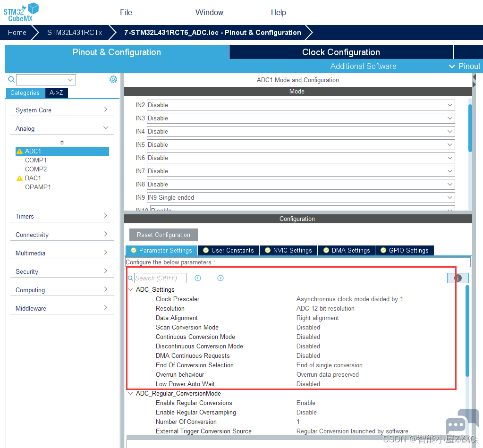The width and height of the screenshot is (483, 448).
Task: Expand the System Core category
Action: coord(62,110)
